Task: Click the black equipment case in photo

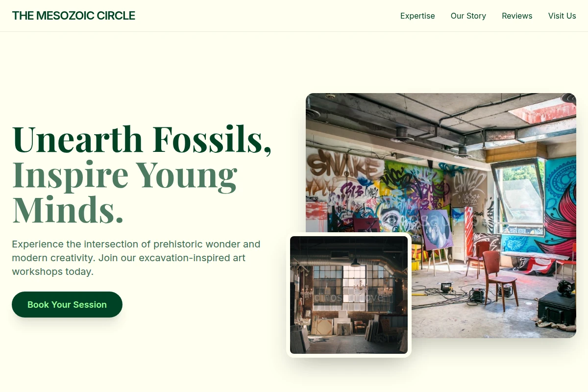Action: pyautogui.click(x=556, y=308)
